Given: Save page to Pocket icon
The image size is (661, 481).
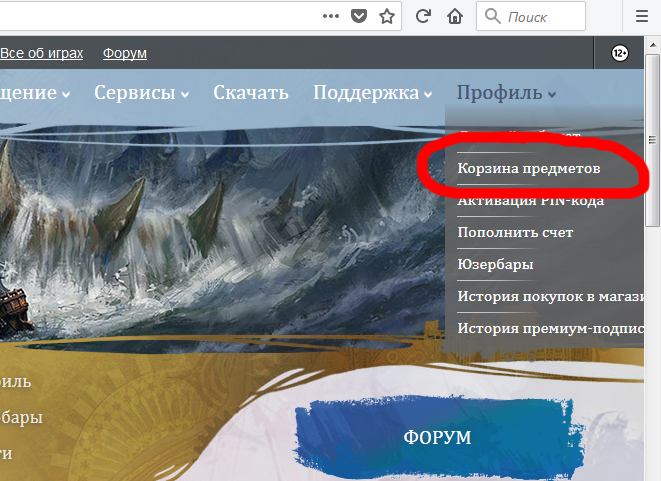Looking at the screenshot, I should pos(359,16).
